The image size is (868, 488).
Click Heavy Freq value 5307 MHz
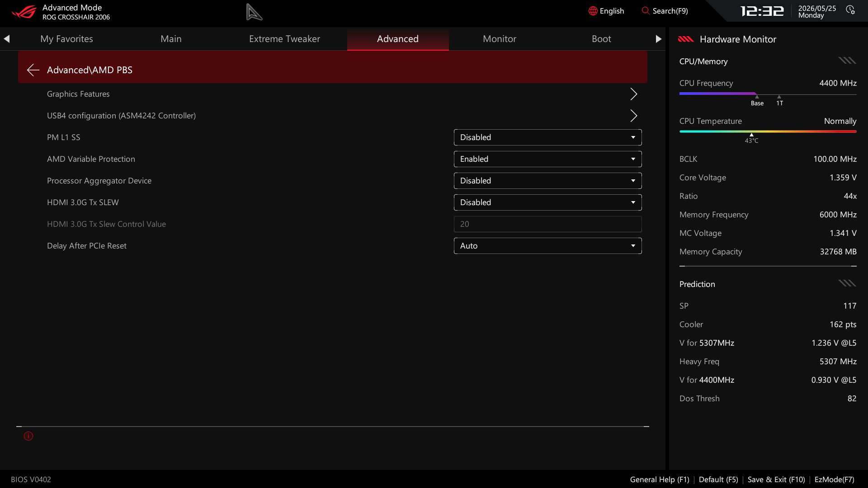[838, 361]
